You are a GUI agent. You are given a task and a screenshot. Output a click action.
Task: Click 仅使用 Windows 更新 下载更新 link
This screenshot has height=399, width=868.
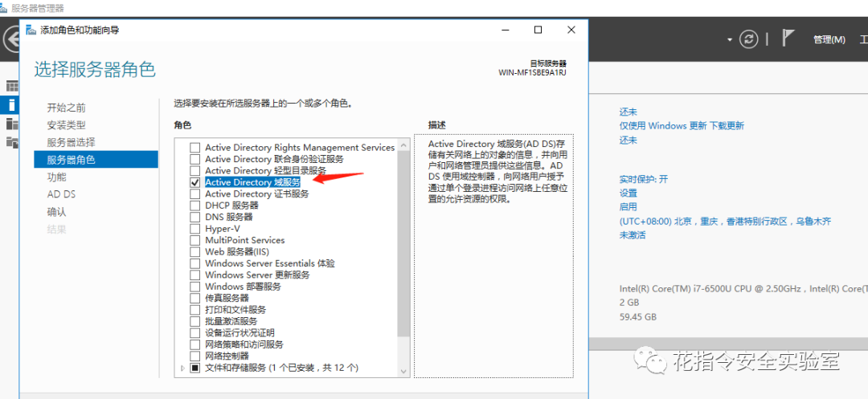(682, 126)
